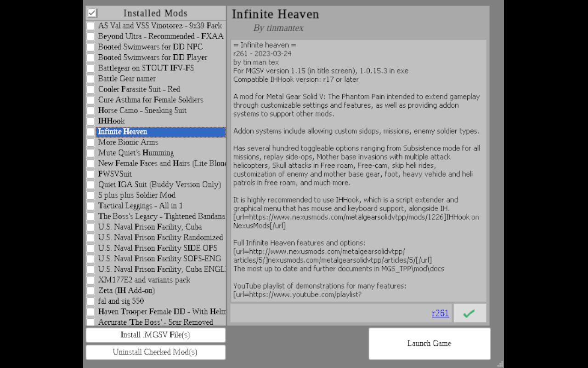
Task: Choose Mute Quiet's Humming in the list
Action: click(x=136, y=153)
